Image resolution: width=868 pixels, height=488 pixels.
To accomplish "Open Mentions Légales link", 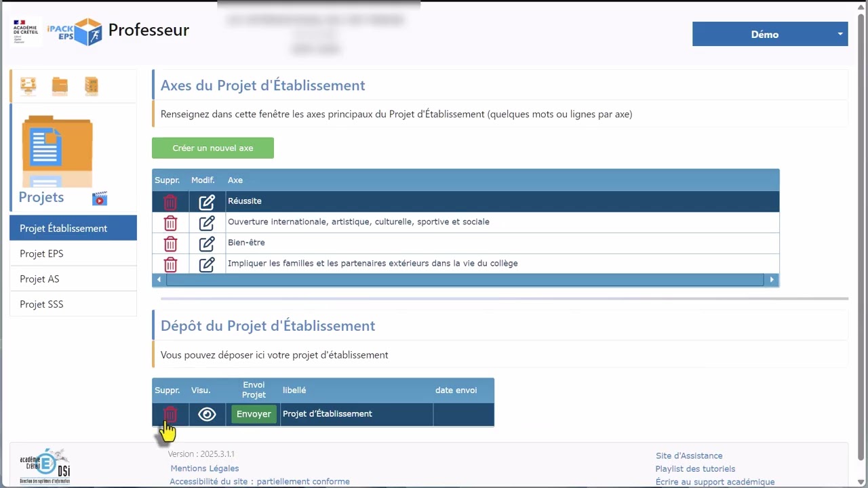I will click(205, 468).
